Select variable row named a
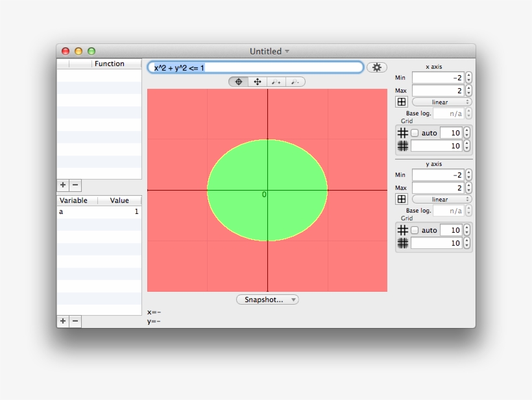532x400 pixels. point(99,211)
